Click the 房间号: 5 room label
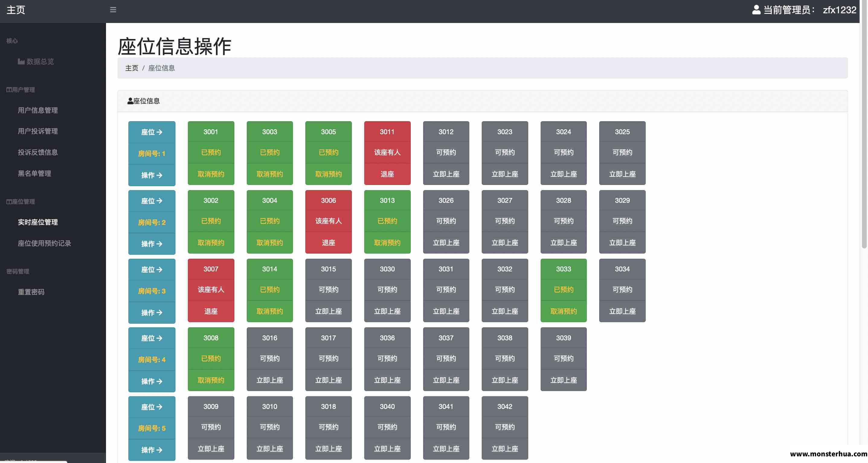The width and height of the screenshot is (868, 463). (152, 428)
